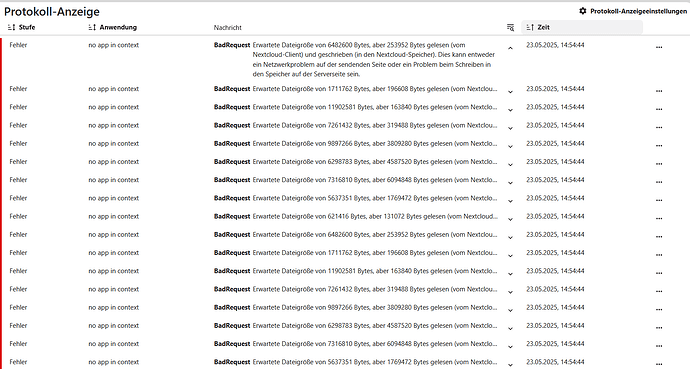
Task: Expand first 7261432 Bytes error message
Action: [510, 128]
